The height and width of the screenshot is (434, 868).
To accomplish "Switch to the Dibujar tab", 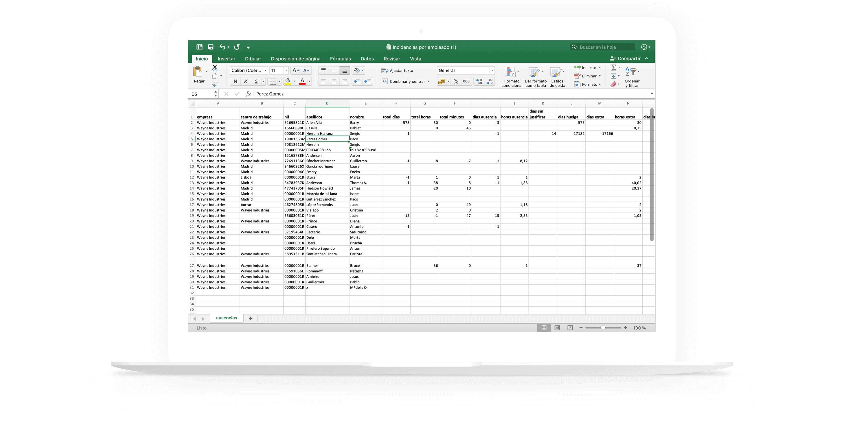I will (x=253, y=59).
